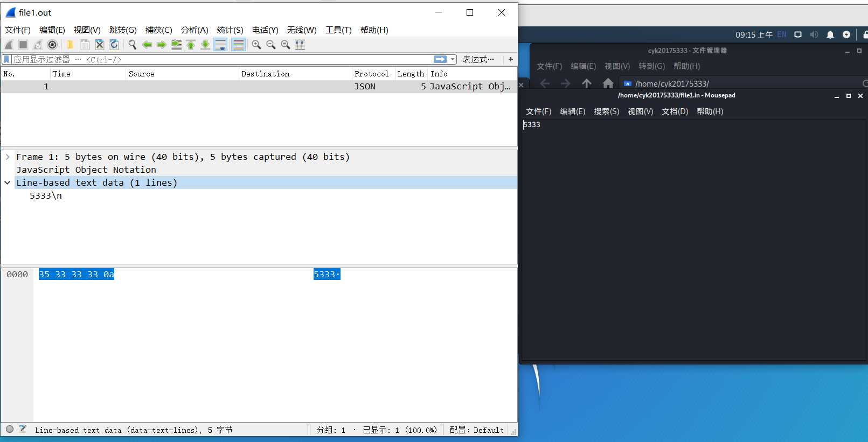Click file manager back arrow
The height and width of the screenshot is (442, 868).
pyautogui.click(x=545, y=83)
